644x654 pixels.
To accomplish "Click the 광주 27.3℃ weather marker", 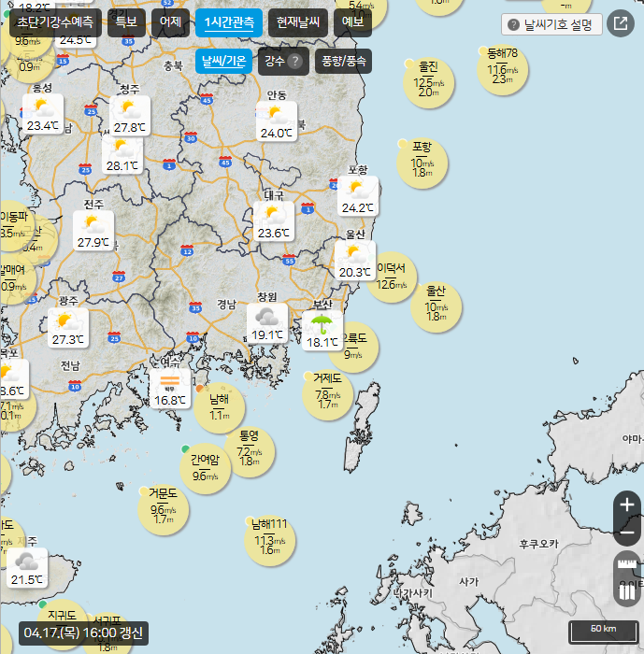I will (68, 328).
